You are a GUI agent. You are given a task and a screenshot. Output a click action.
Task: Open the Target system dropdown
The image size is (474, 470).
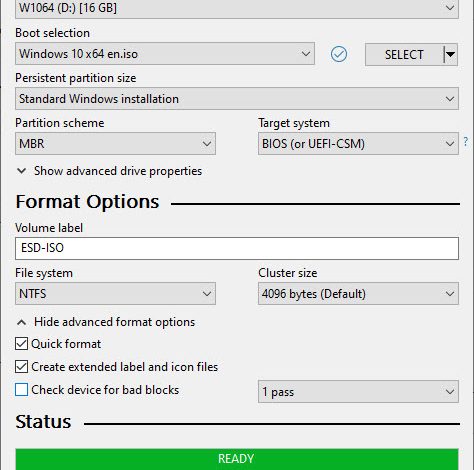(358, 144)
